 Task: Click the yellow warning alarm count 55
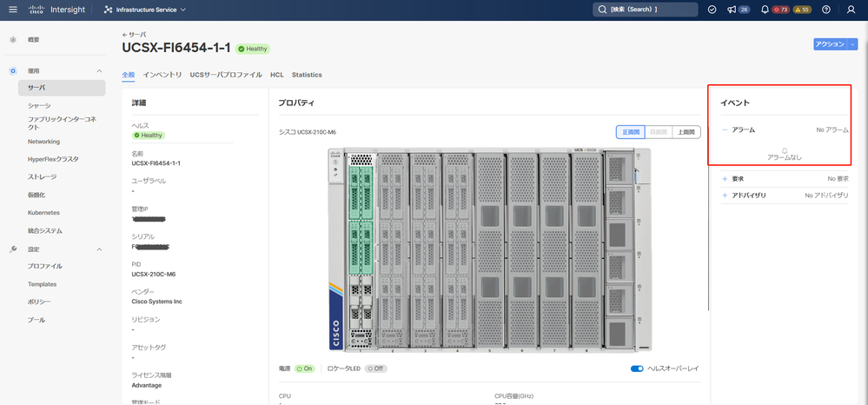pyautogui.click(x=802, y=10)
